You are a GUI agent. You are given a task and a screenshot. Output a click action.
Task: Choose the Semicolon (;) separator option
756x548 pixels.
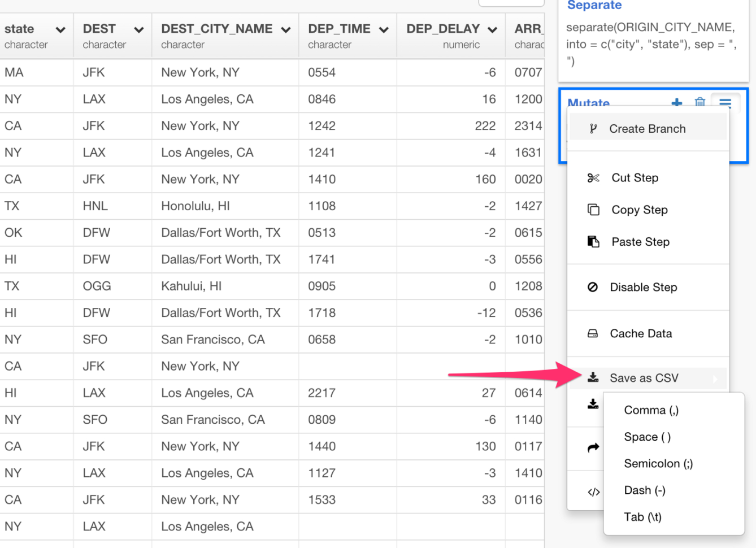(658, 463)
